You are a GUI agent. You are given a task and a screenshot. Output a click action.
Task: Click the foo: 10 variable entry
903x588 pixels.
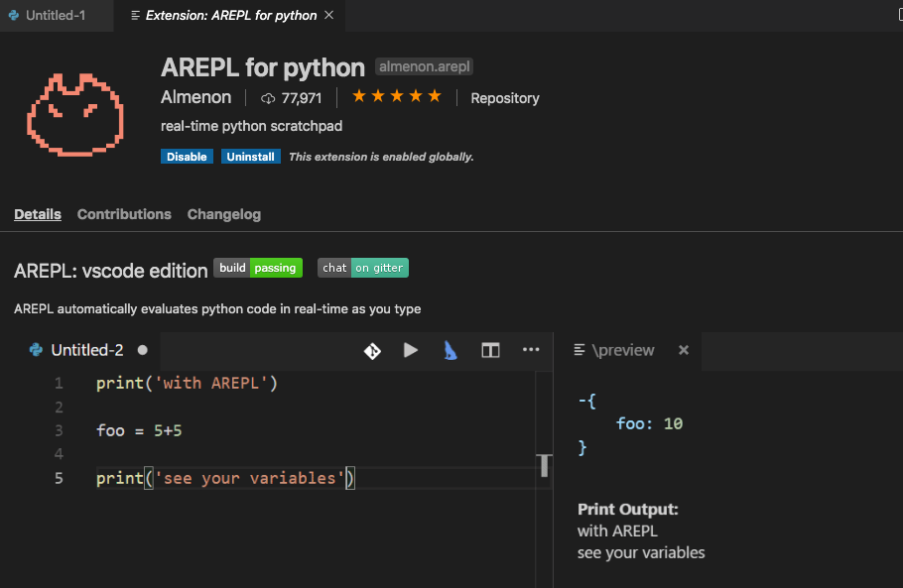point(649,424)
